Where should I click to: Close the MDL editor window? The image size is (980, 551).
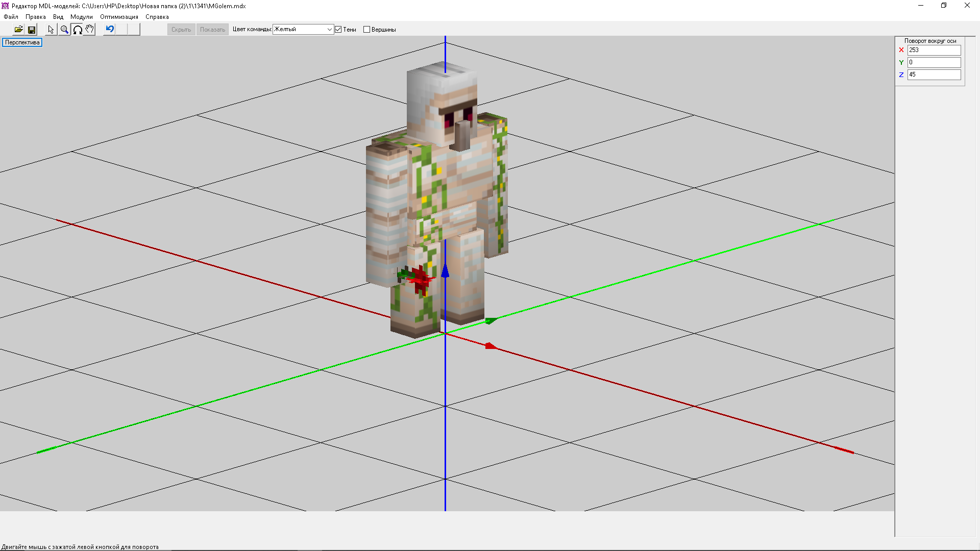pos(967,6)
